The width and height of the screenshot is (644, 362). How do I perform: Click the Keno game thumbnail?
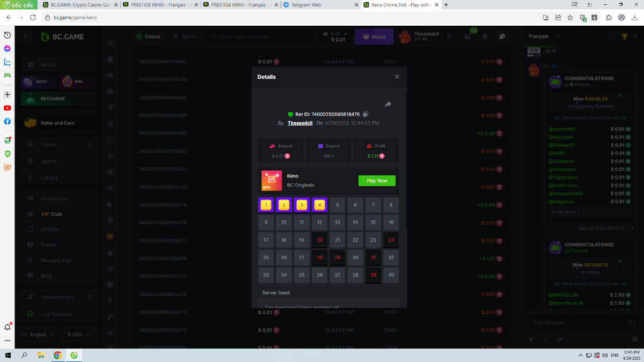click(272, 181)
